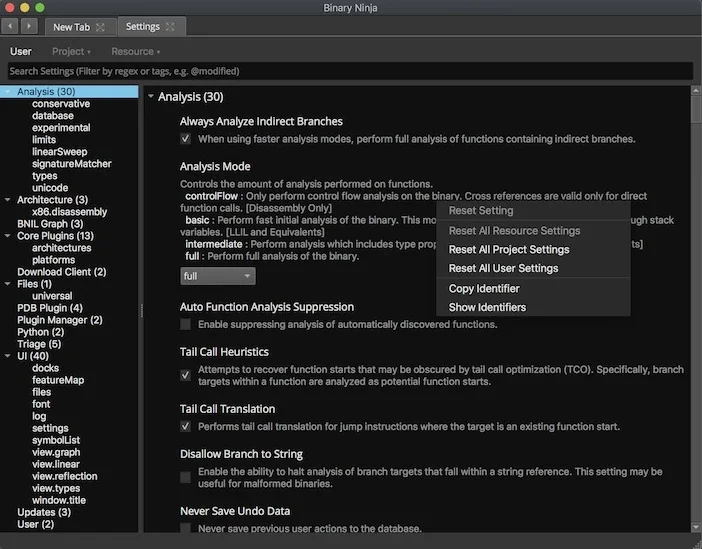Click the scrollbar up arrow

click(696, 90)
